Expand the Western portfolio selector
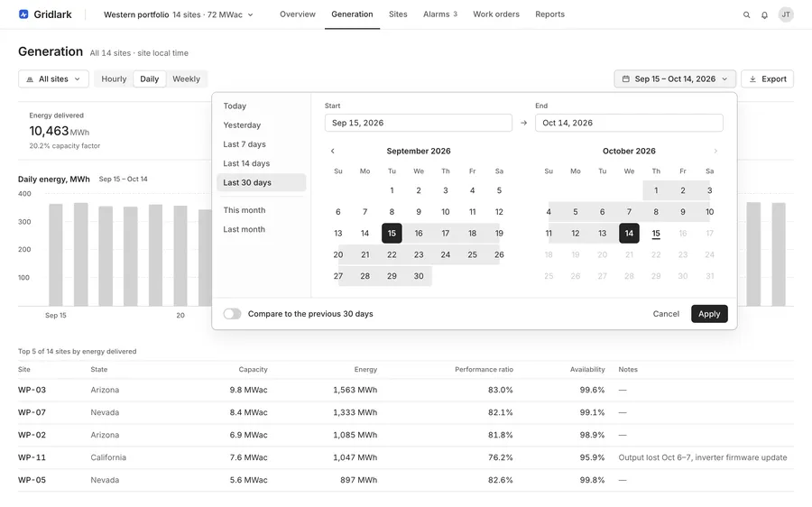The width and height of the screenshot is (812, 507). [x=178, y=14]
